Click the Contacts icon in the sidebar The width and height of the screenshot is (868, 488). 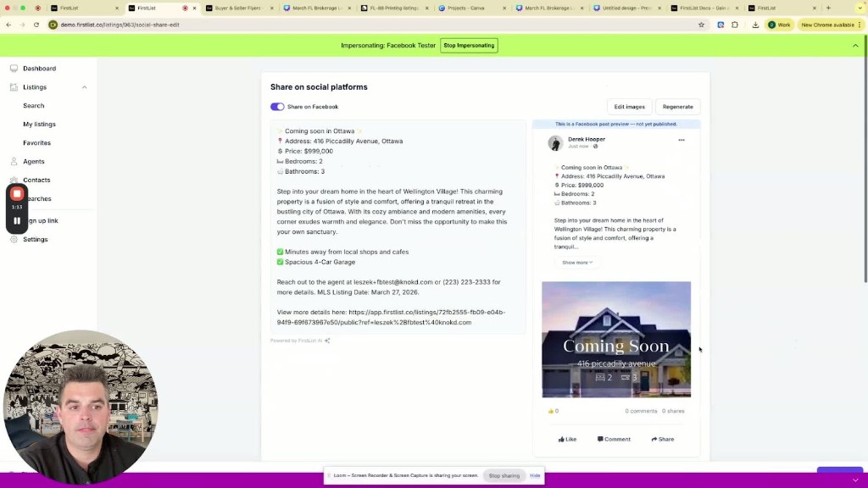click(x=13, y=180)
